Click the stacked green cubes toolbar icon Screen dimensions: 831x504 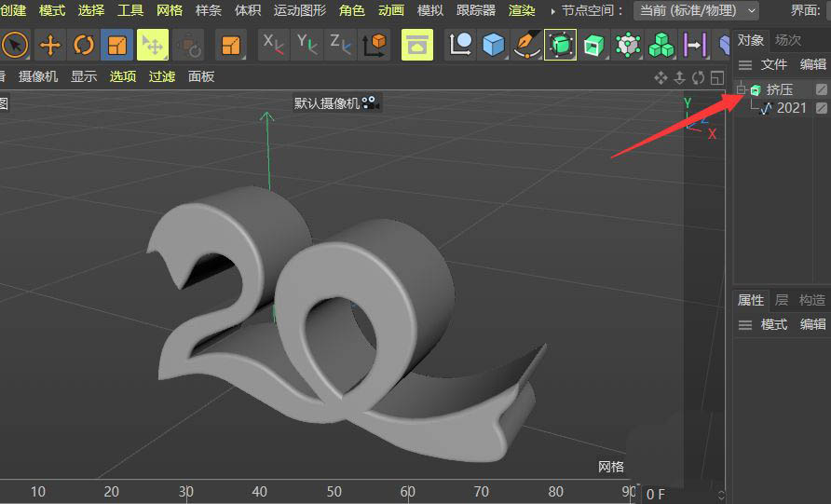661,45
